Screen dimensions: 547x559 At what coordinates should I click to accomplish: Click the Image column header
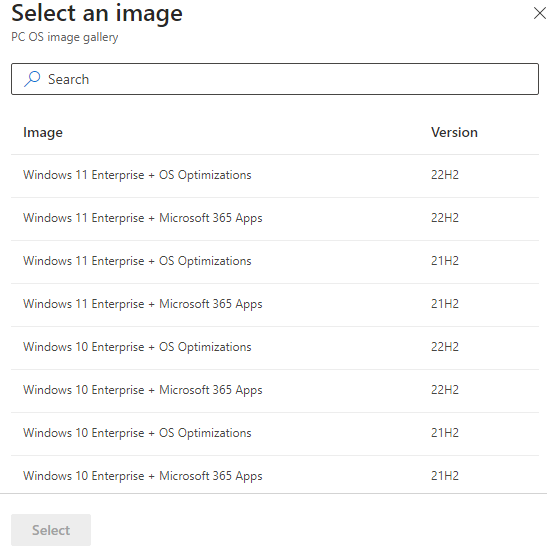coord(43,133)
